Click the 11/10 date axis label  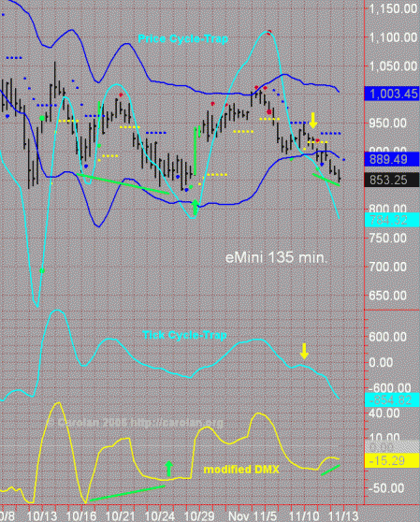pos(305,516)
